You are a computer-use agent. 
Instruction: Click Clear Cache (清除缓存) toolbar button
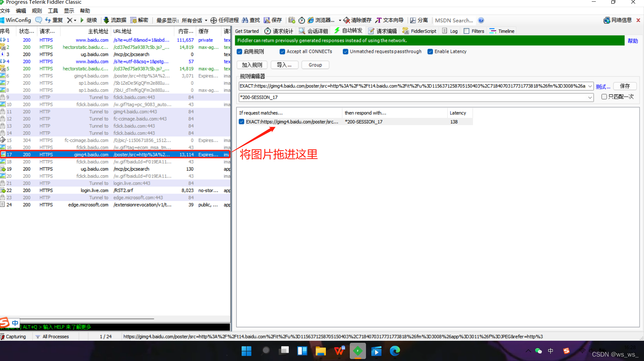click(357, 20)
